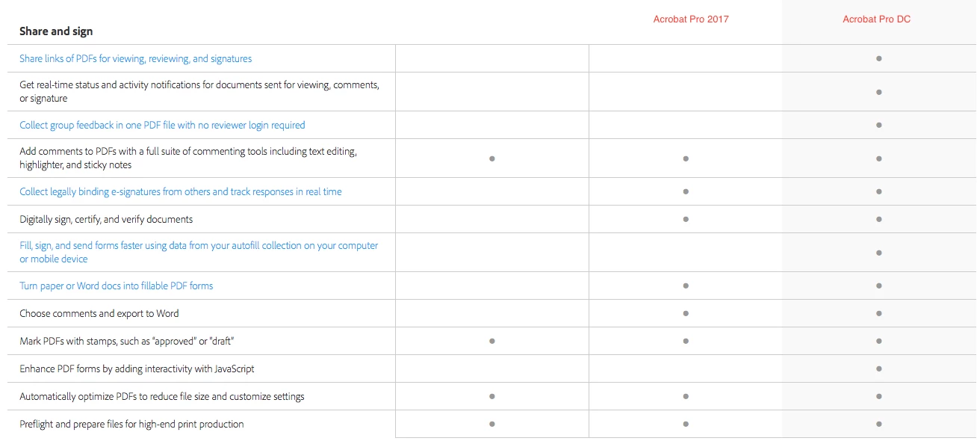980x441 pixels.
Task: Open 'Collect legally binding e-signatures' link
Action: click(x=181, y=191)
